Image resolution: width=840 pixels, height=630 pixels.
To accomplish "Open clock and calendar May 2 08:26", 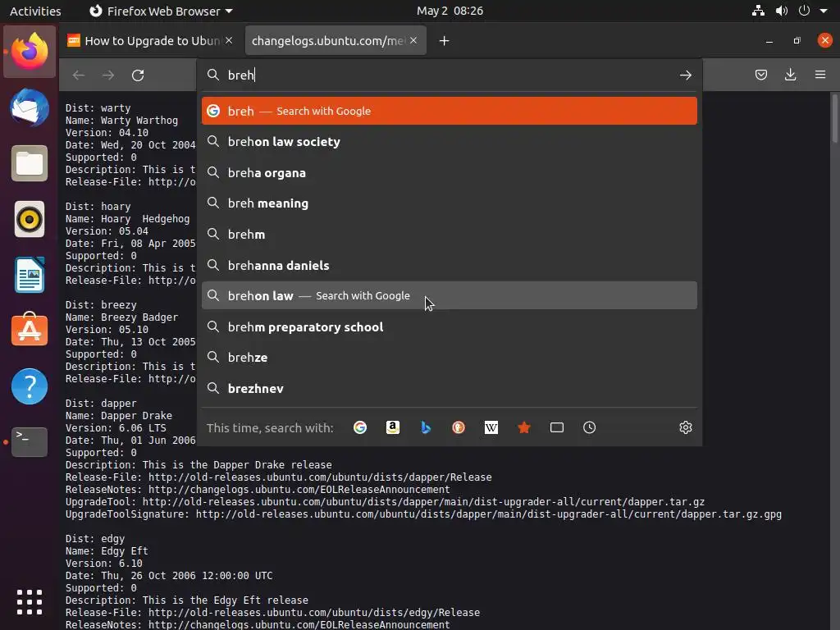I will pyautogui.click(x=450, y=11).
